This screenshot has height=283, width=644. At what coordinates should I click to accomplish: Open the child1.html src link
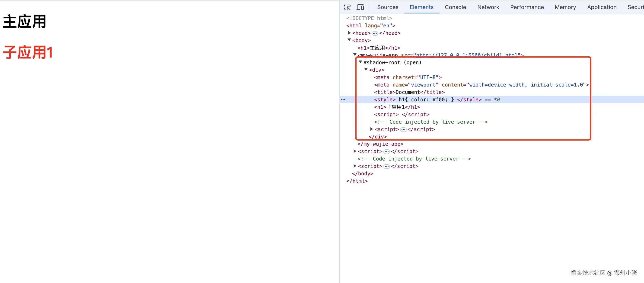click(x=466, y=55)
